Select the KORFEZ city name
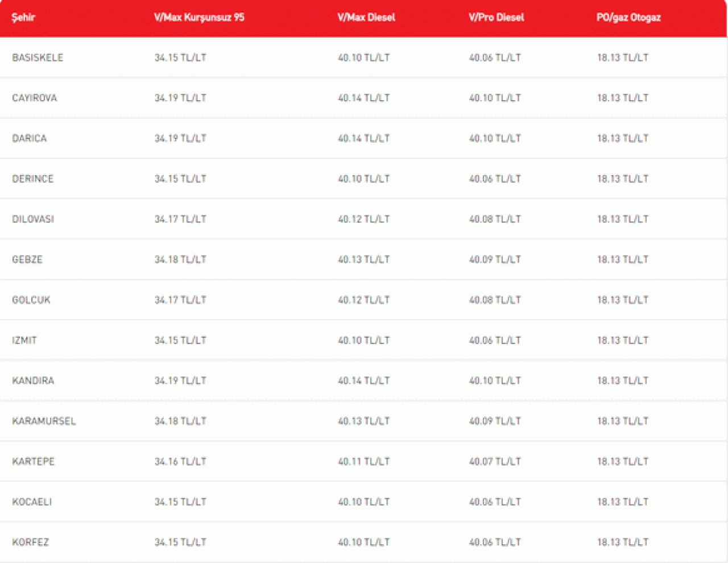Viewport: 728px width, 563px height. [x=31, y=542]
